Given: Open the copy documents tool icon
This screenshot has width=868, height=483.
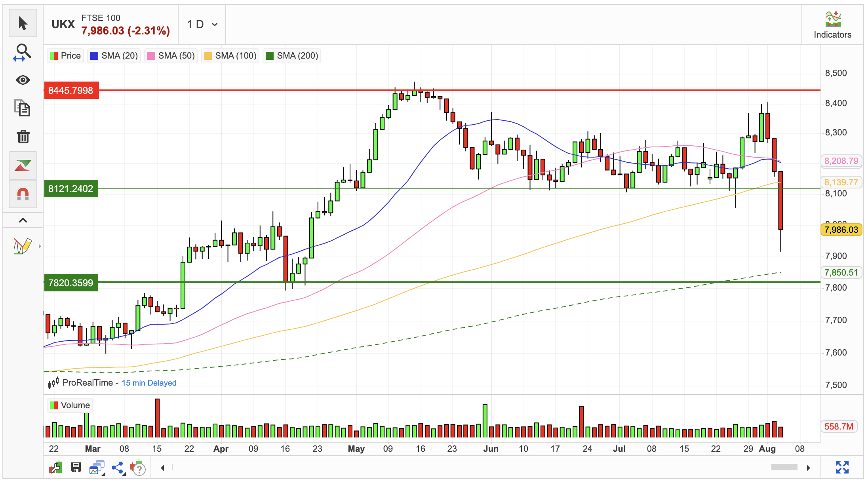Looking at the screenshot, I should (x=23, y=108).
